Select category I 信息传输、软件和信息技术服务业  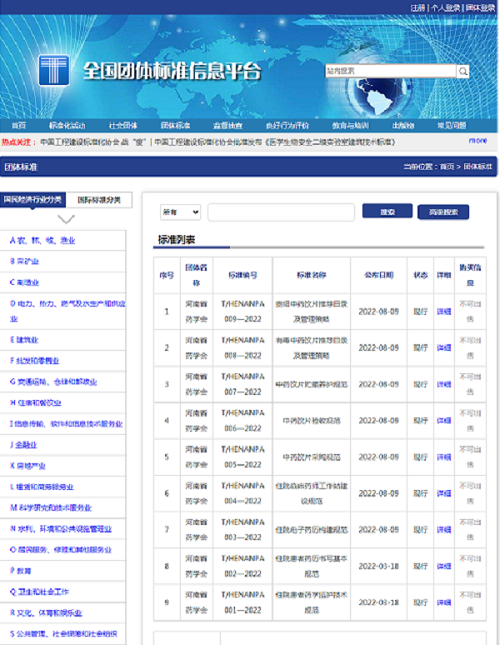[x=66, y=424]
